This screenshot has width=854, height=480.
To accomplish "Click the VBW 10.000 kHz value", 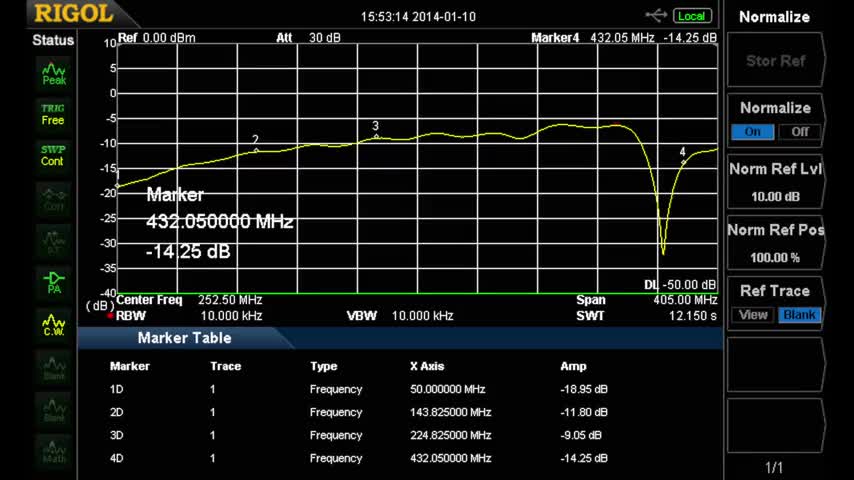I will (422, 316).
